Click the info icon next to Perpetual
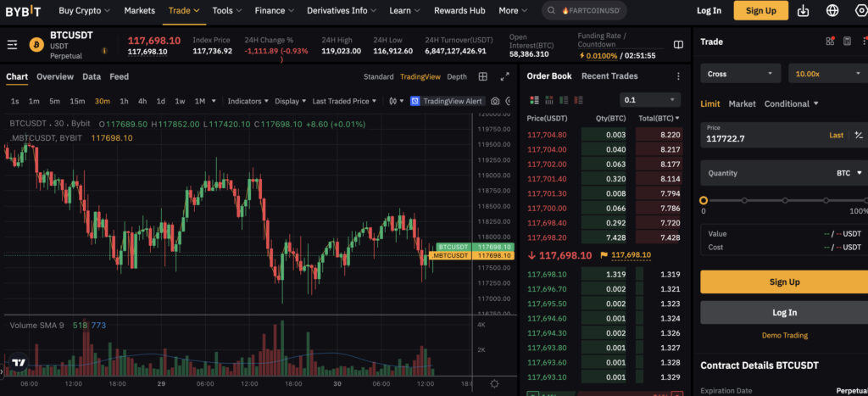The image size is (868, 396). tap(104, 51)
